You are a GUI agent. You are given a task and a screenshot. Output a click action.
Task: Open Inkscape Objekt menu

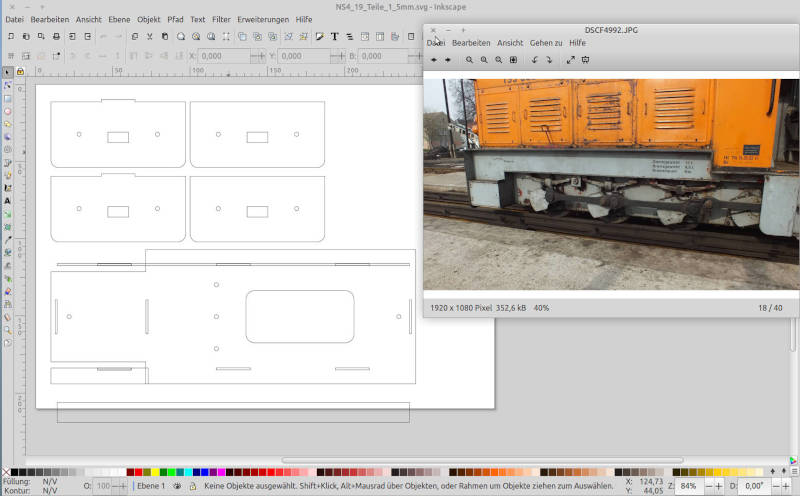tap(148, 19)
